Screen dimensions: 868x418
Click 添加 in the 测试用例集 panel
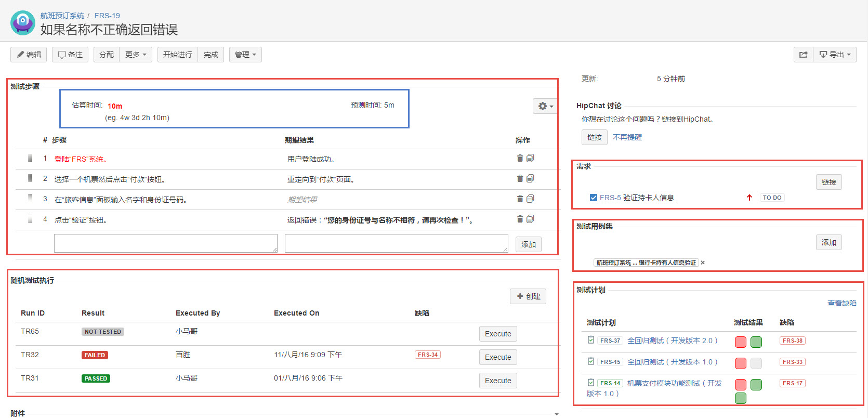(829, 242)
